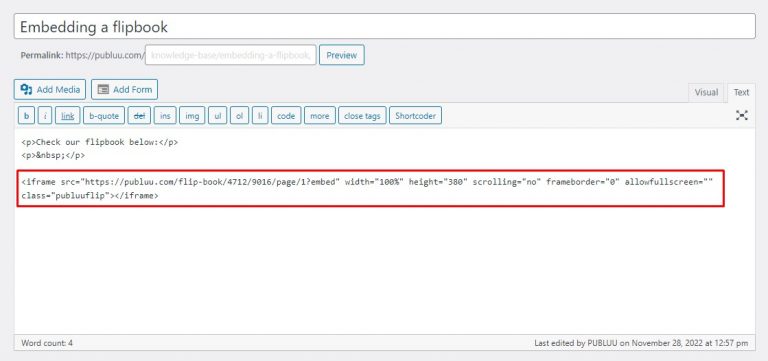Insert b-quote blockquote tag
Viewport: 768px width, 361px height.
104,116
